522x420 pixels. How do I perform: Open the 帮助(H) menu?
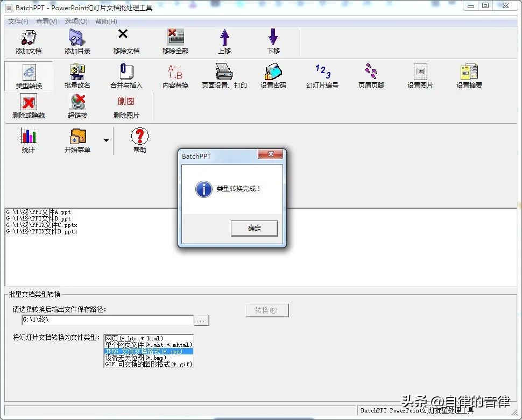106,22
